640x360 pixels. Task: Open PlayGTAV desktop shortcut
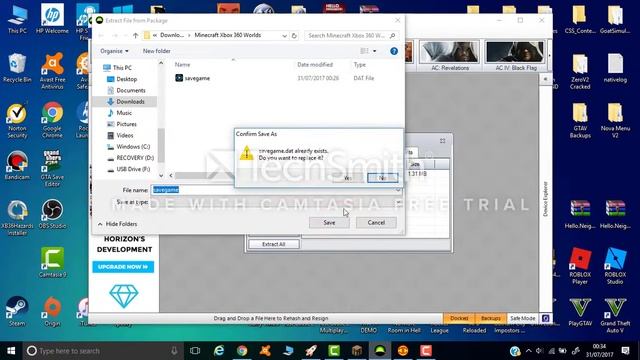click(580, 312)
